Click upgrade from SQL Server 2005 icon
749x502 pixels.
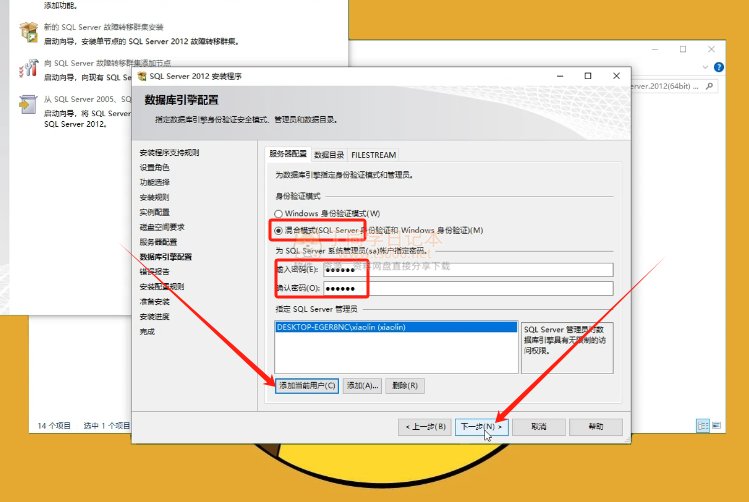[28, 104]
